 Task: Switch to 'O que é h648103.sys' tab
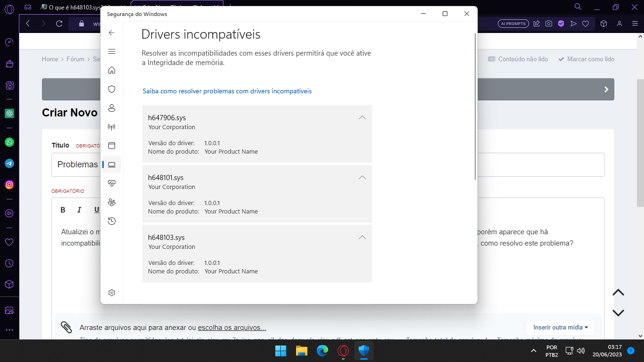[x=78, y=7]
